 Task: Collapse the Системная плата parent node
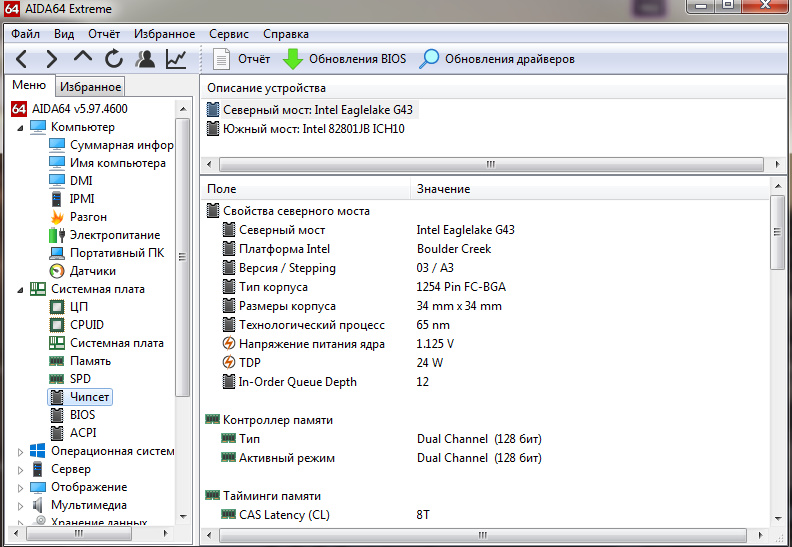pos(20,290)
